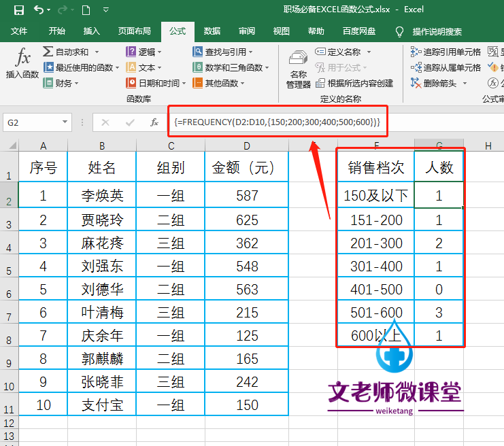Select column A header
Screen dimensions: 504x446
tap(43, 146)
